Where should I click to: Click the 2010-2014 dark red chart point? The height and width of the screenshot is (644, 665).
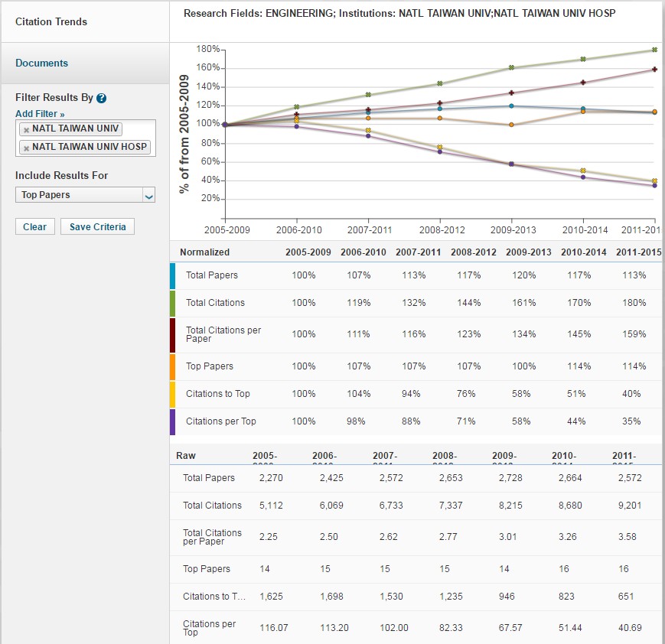[x=583, y=83]
